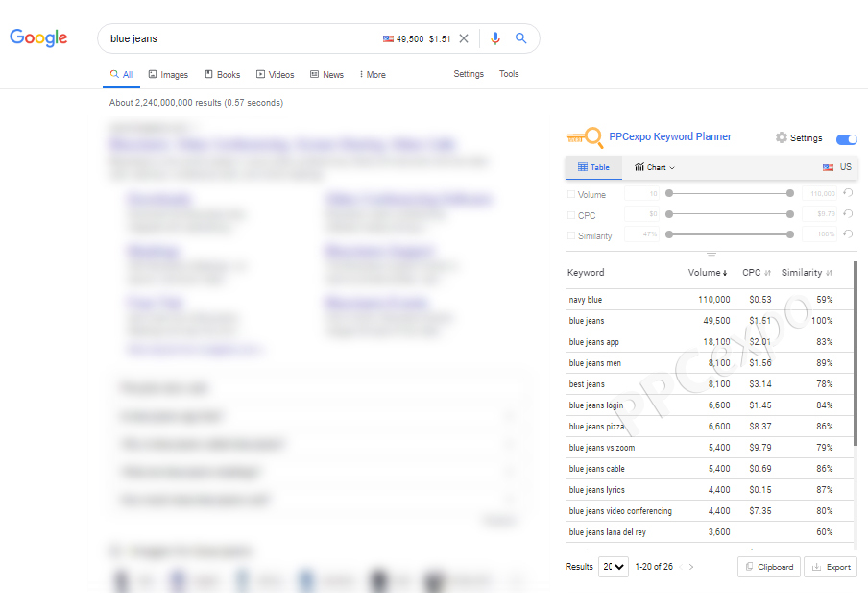Open Google search Settings
The image size is (868, 613).
pos(469,74)
